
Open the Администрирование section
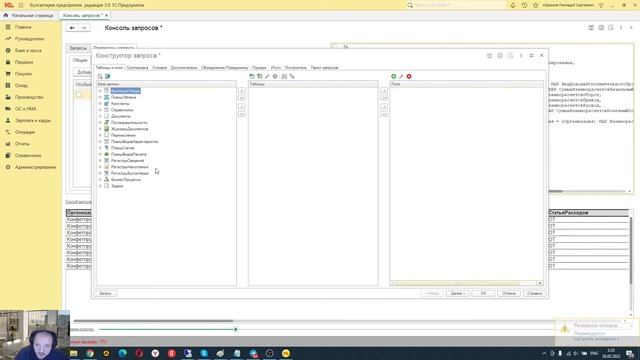[x=35, y=167]
